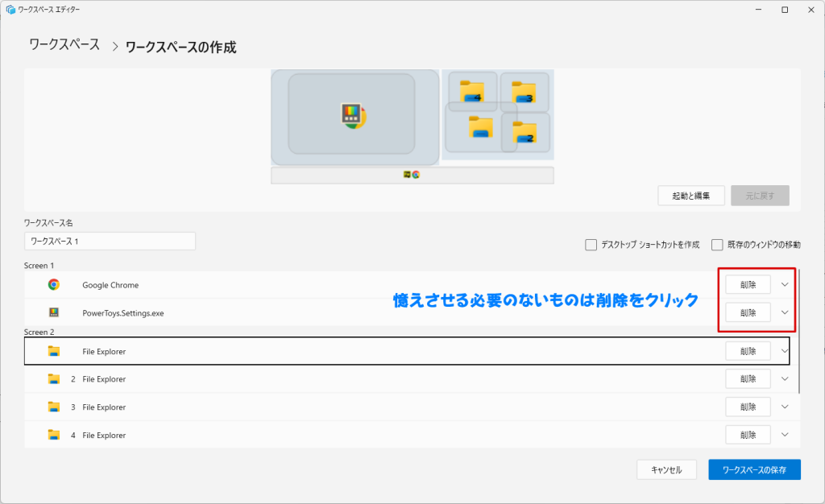Click the File Explorer 4 folder icon

(x=54, y=435)
